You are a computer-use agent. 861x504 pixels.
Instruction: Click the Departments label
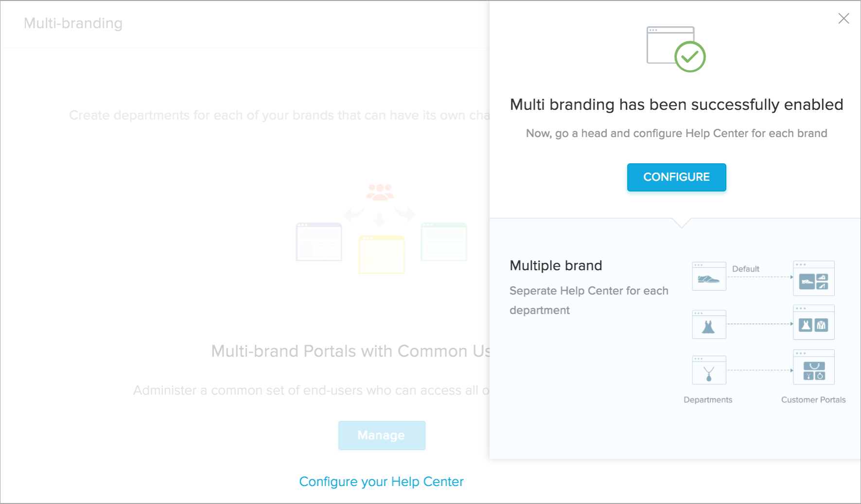707,400
